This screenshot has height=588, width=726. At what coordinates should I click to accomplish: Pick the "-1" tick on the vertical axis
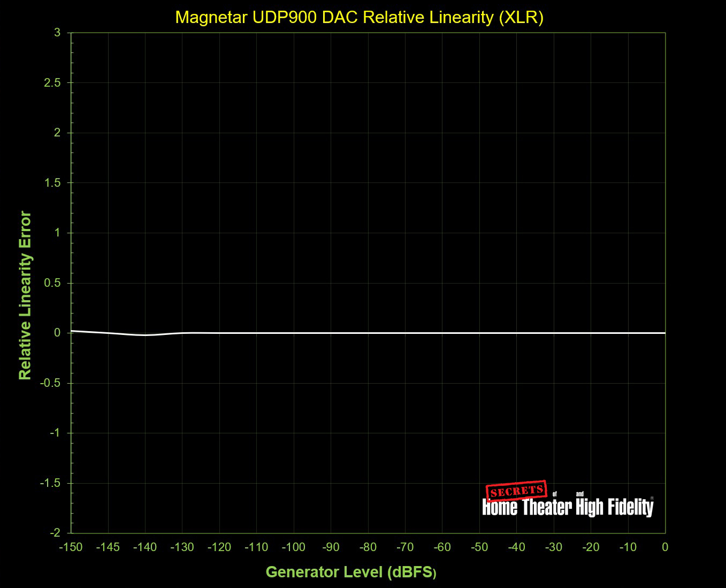tap(55, 433)
